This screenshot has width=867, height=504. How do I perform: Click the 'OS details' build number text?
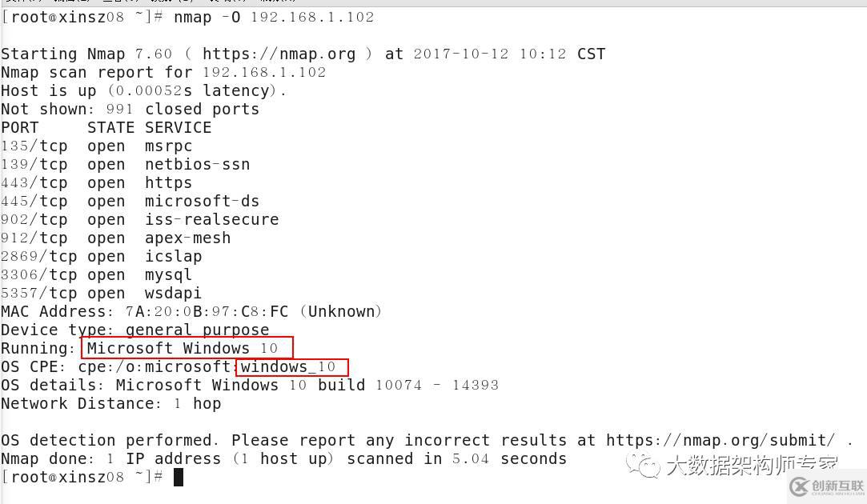(436, 386)
